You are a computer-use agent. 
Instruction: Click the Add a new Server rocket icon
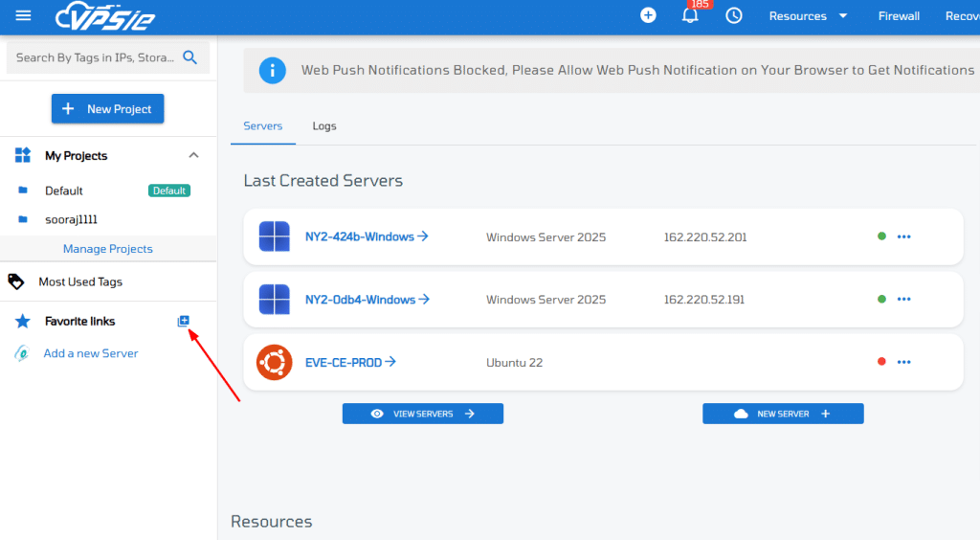(x=22, y=353)
